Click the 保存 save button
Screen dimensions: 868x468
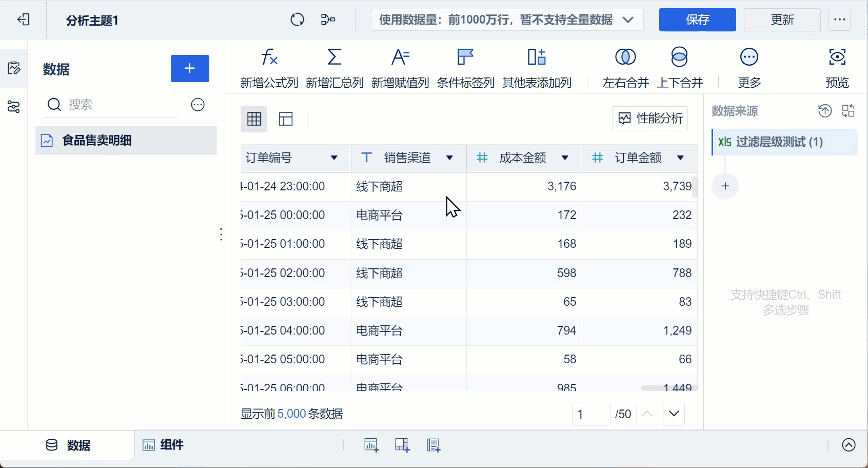tap(697, 20)
